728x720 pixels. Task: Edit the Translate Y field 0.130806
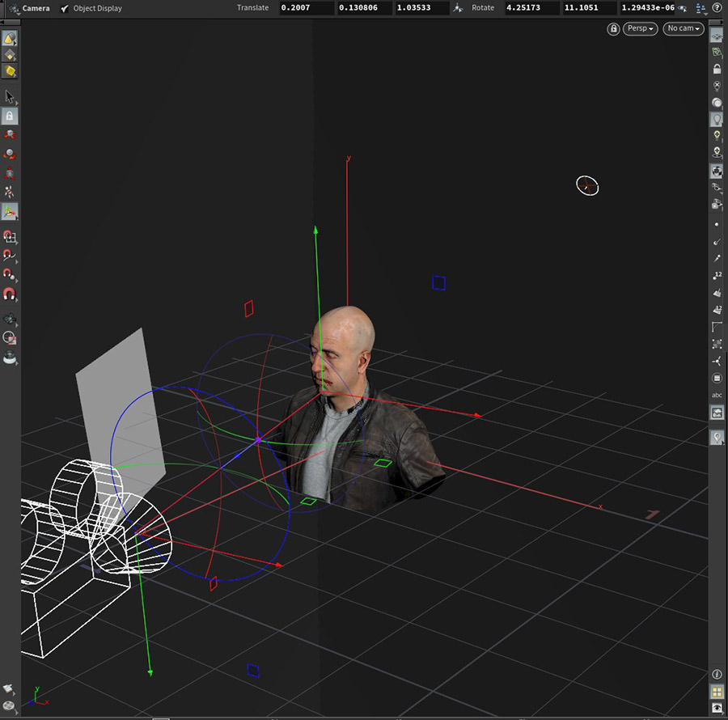pyautogui.click(x=364, y=8)
